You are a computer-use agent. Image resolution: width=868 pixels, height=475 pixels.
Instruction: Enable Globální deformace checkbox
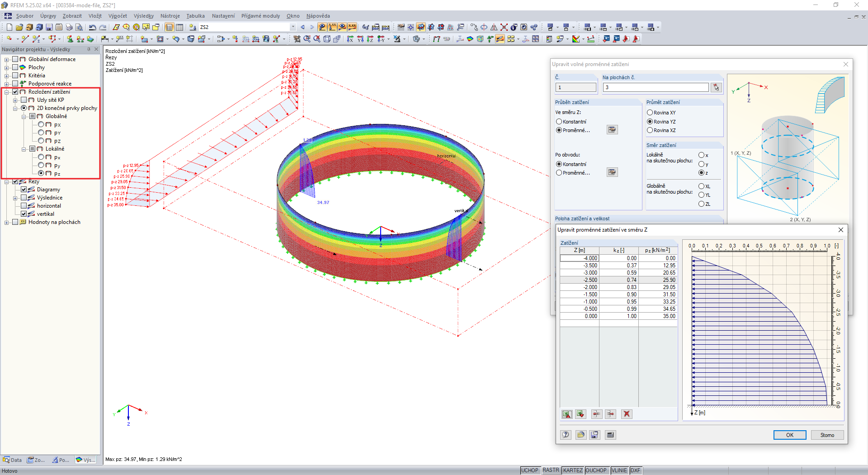coord(15,59)
